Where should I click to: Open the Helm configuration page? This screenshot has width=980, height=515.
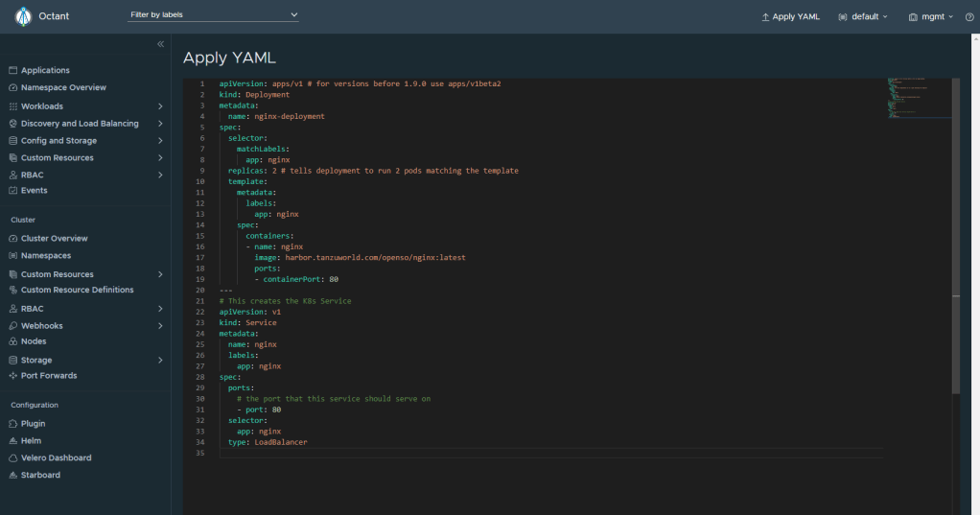(x=32, y=441)
